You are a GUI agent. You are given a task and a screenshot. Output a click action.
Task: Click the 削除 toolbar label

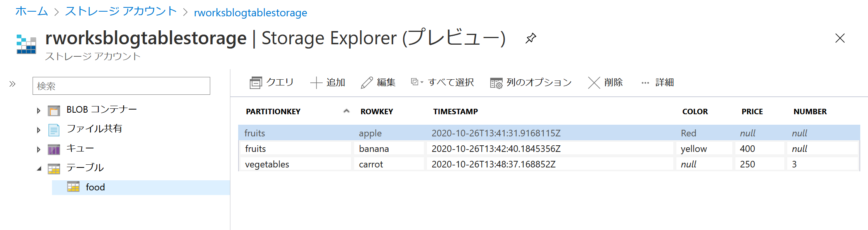pyautogui.click(x=614, y=82)
